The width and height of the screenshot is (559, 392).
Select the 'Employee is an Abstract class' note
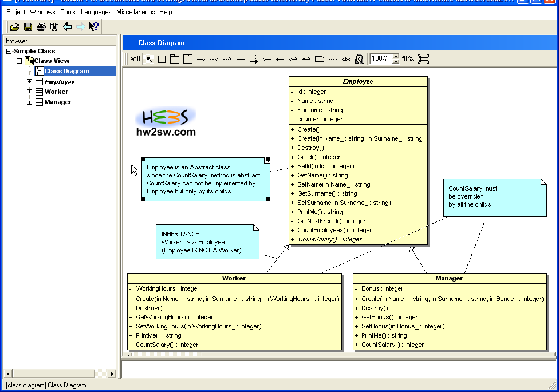(206, 179)
